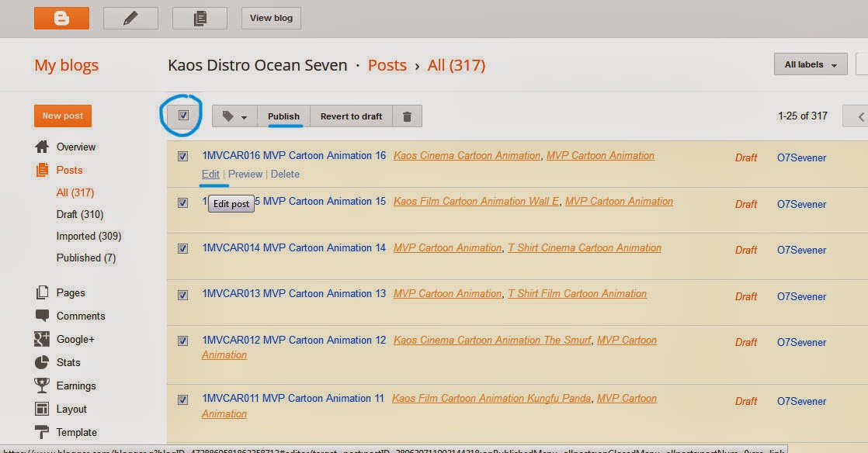Click the Publish button
868x453 pixels.
click(x=283, y=116)
